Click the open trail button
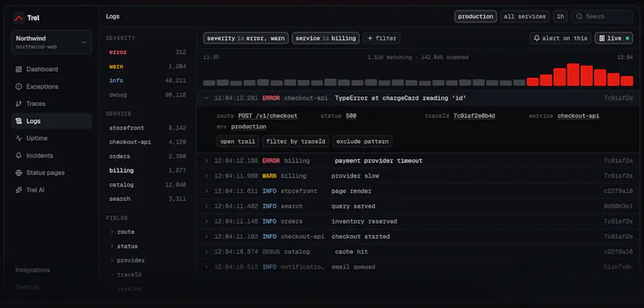Screen dimensions: 644x308 (x=237, y=142)
